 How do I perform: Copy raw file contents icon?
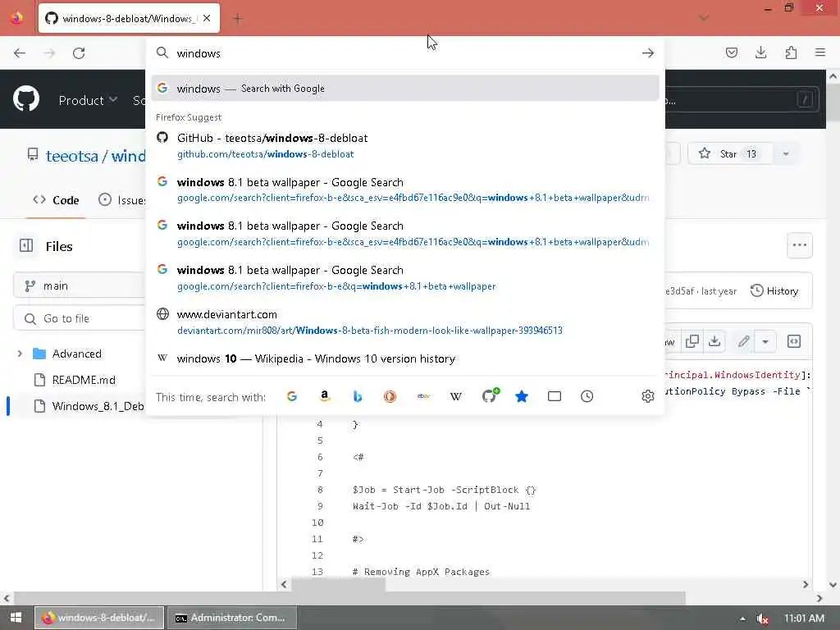[692, 342]
